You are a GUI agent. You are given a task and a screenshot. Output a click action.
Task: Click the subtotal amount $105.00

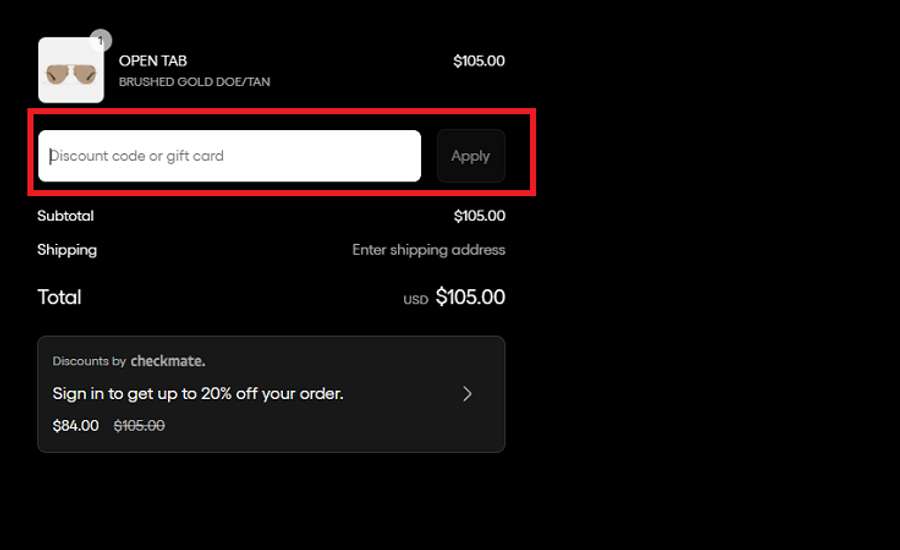479,216
